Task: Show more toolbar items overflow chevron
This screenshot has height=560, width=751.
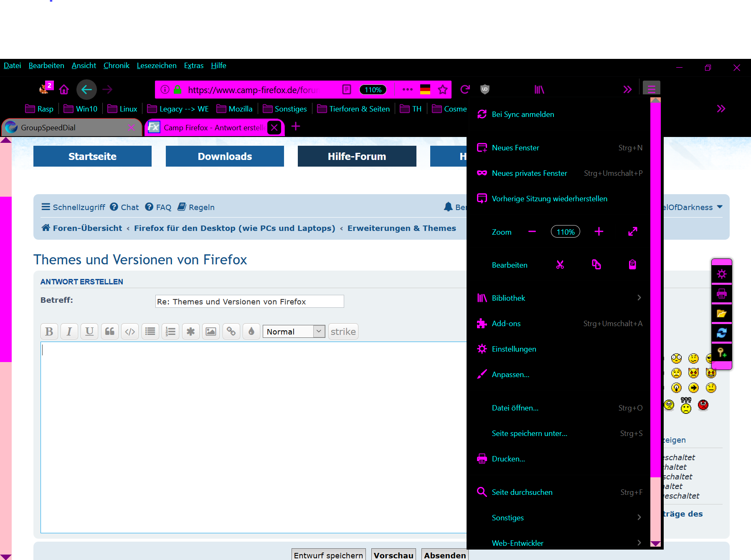Action: 627,89
